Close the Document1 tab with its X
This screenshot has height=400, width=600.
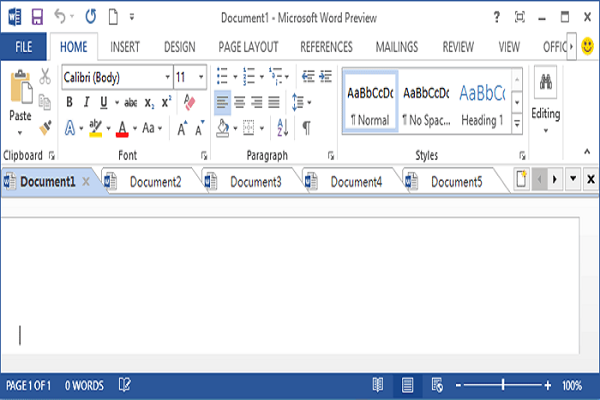click(x=86, y=181)
